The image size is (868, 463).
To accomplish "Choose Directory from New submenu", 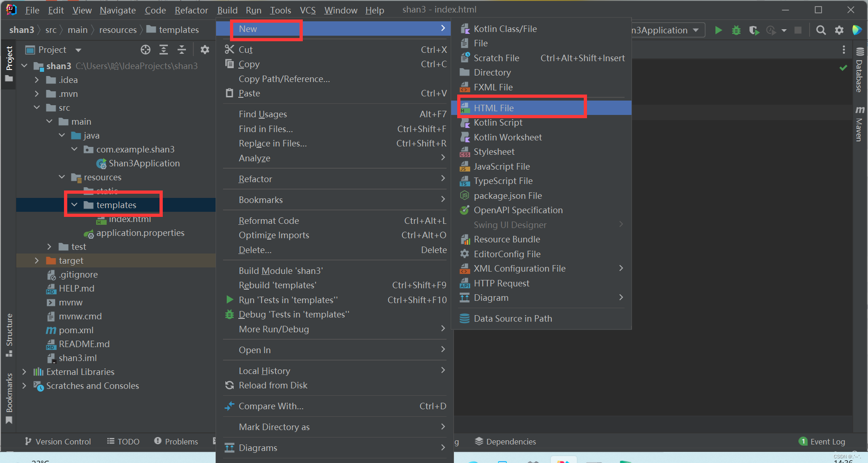I will pos(542,72).
